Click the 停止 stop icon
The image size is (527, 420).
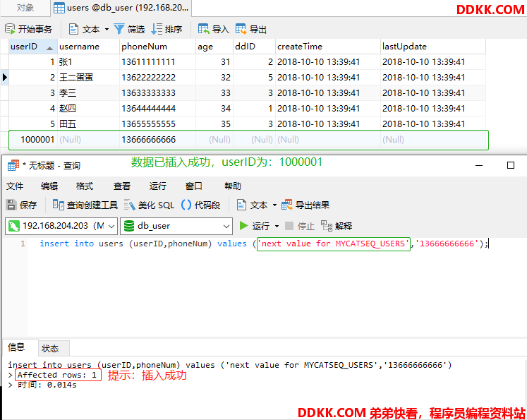(x=289, y=226)
